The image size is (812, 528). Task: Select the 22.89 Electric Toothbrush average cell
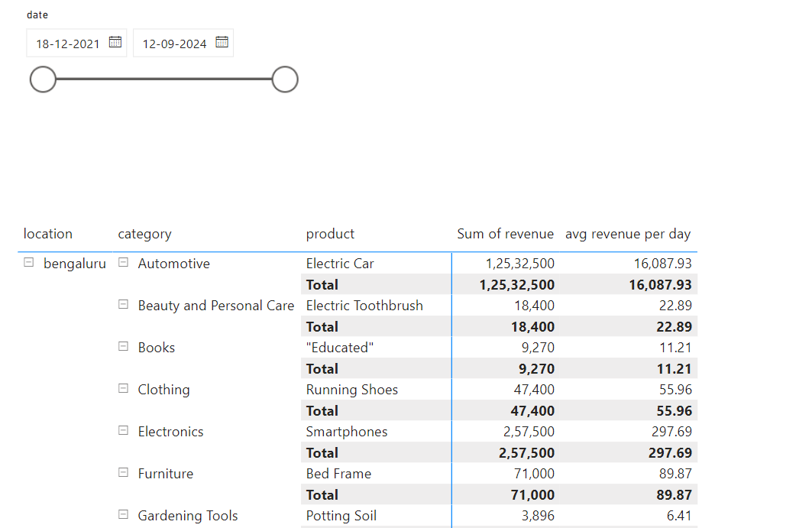(675, 306)
